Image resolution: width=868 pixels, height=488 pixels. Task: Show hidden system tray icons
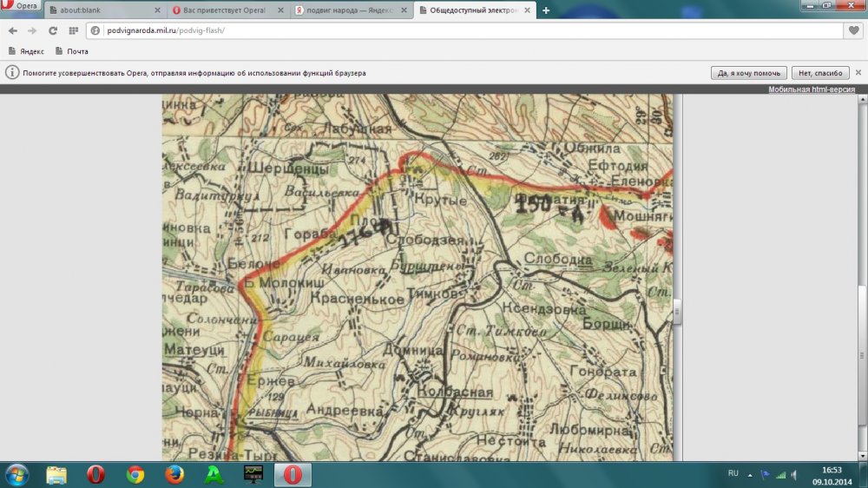pyautogui.click(x=752, y=474)
